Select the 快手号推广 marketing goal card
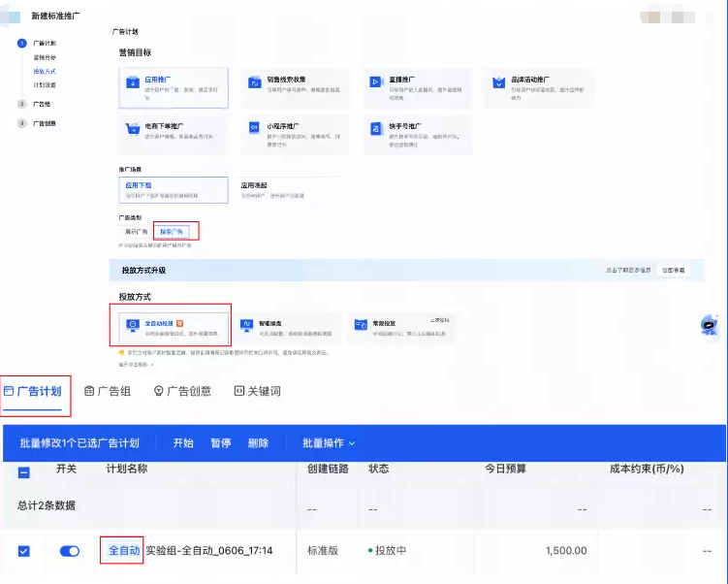The width and height of the screenshot is (728, 584). pyautogui.click(x=418, y=135)
